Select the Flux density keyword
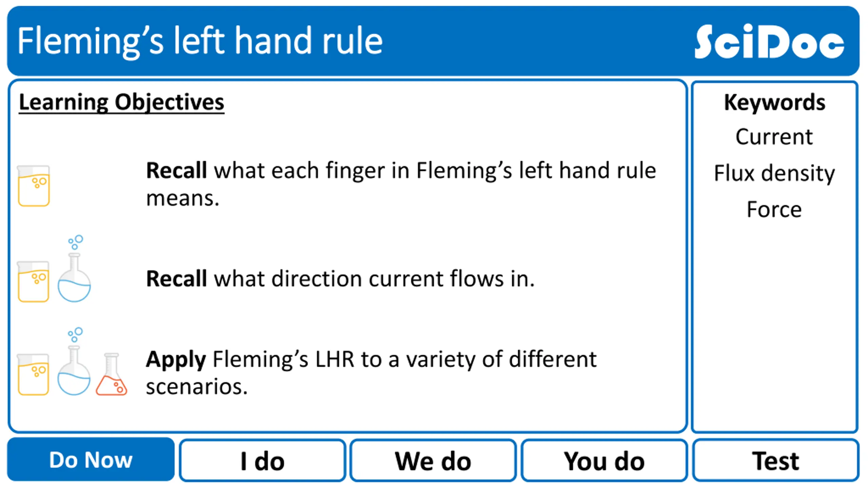The height and width of the screenshot is (488, 868). (774, 174)
